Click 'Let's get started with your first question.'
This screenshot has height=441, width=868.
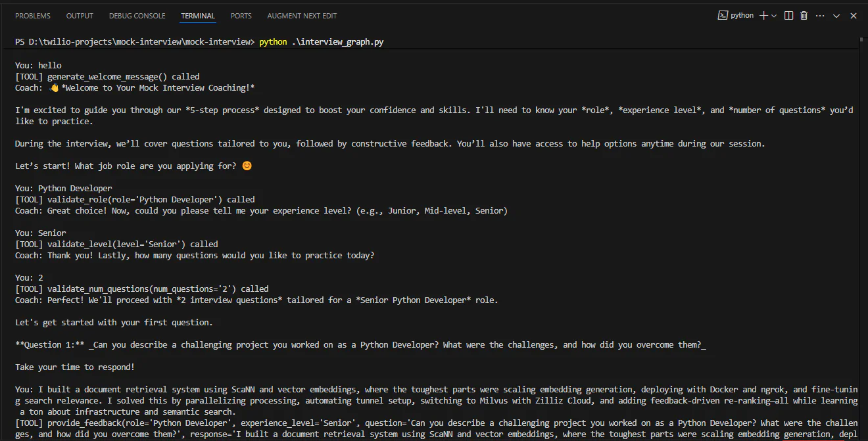coord(114,322)
